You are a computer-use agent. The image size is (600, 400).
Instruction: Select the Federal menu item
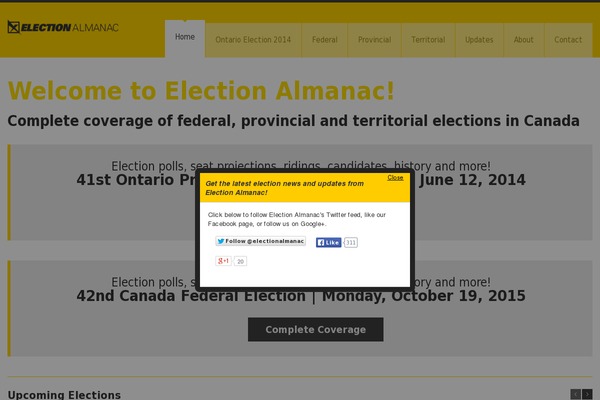[x=324, y=40]
